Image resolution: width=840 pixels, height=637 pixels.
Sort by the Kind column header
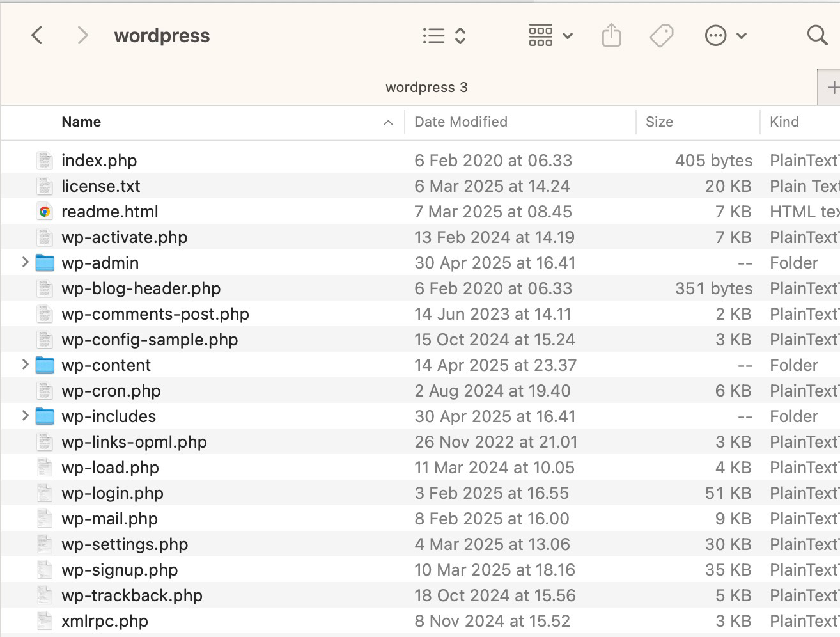(x=784, y=122)
